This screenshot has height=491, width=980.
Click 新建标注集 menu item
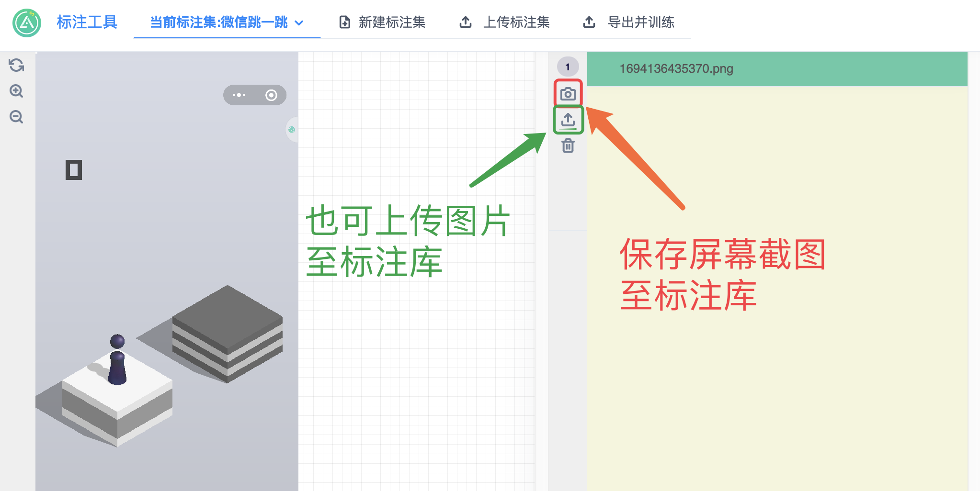[382, 22]
